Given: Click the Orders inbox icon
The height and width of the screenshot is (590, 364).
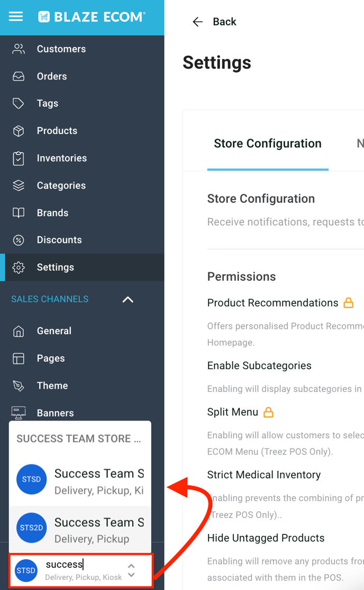Looking at the screenshot, I should click(x=19, y=76).
